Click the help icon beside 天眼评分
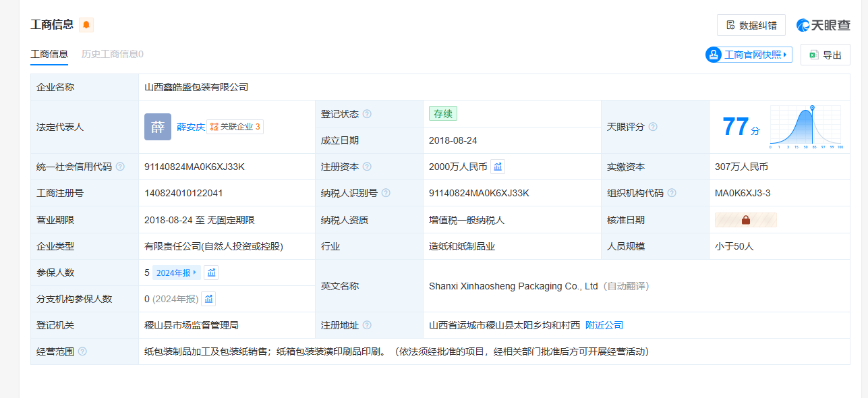Image resolution: width=868 pixels, height=398 pixels. pos(653,127)
